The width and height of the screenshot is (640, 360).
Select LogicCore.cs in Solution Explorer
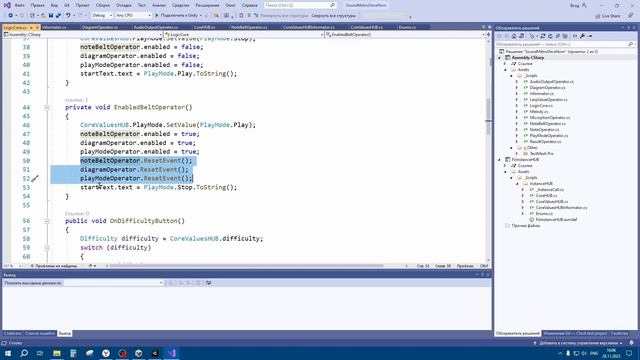pos(541,106)
